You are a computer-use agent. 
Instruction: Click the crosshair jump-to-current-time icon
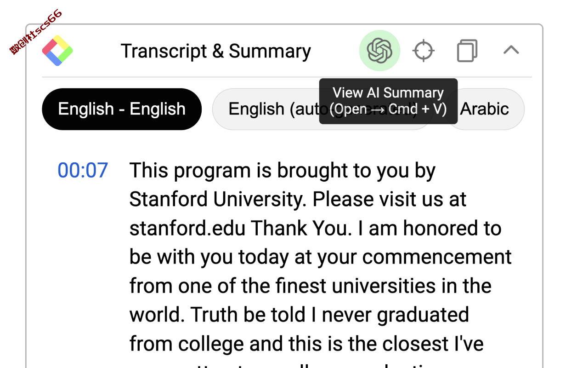(x=423, y=51)
